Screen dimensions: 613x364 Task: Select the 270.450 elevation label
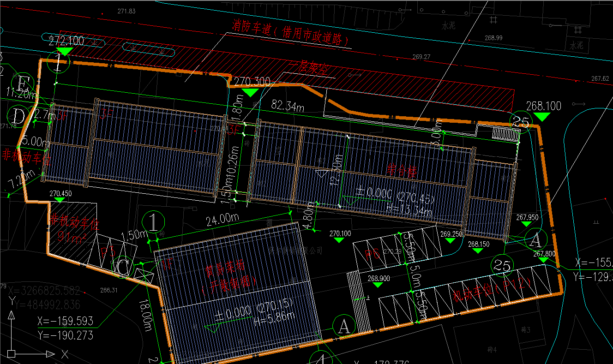[60, 193]
